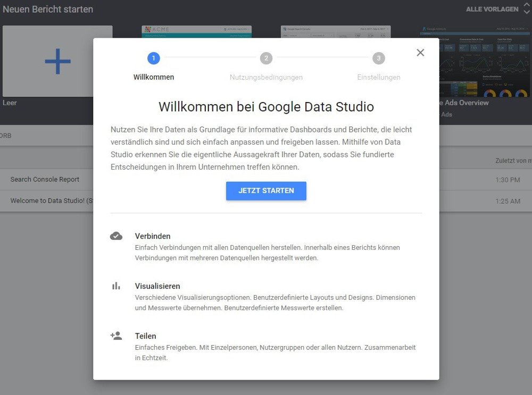Click the Neuen Bericht starten heading
The height and width of the screenshot is (395, 532).
(48, 9)
